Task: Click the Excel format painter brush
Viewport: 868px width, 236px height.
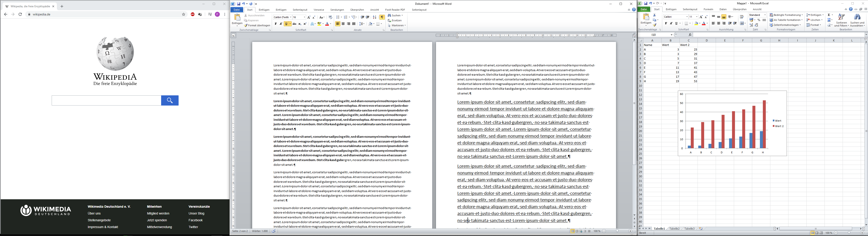Action: pyautogui.click(x=655, y=25)
